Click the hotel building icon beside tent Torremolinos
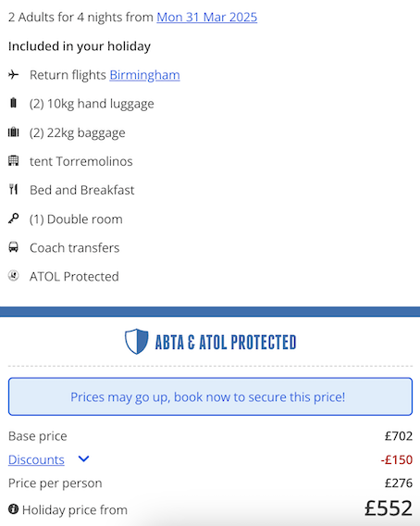This screenshot has width=420, height=526. (x=13, y=161)
